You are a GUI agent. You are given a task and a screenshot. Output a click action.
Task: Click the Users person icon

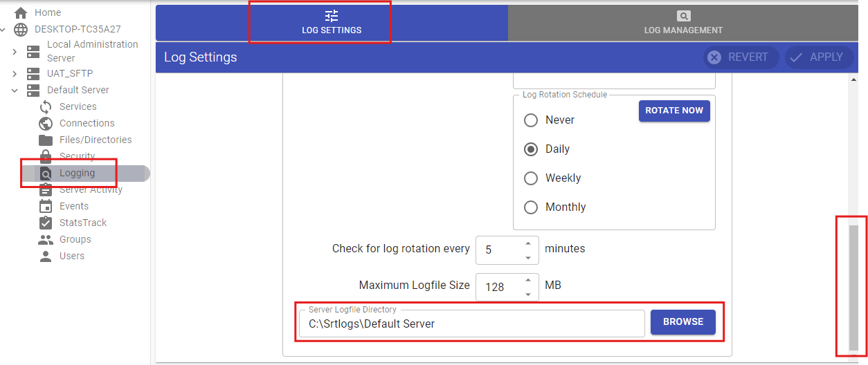(46, 256)
